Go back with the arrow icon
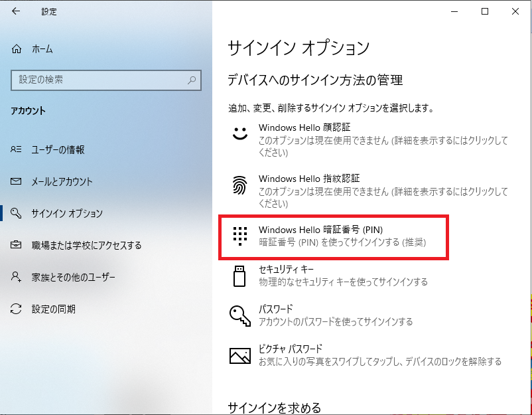Image resolution: width=532 pixels, height=415 pixels. coord(16,11)
